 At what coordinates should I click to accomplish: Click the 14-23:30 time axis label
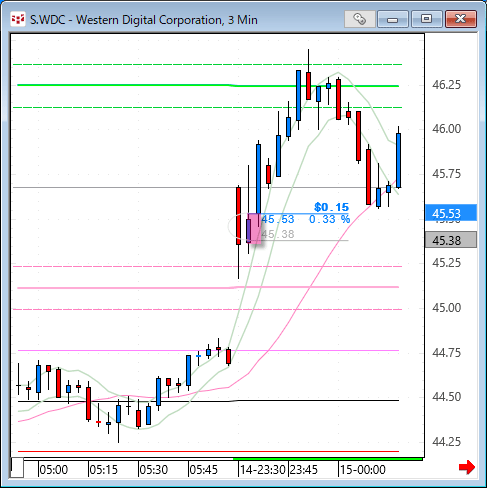point(263,470)
